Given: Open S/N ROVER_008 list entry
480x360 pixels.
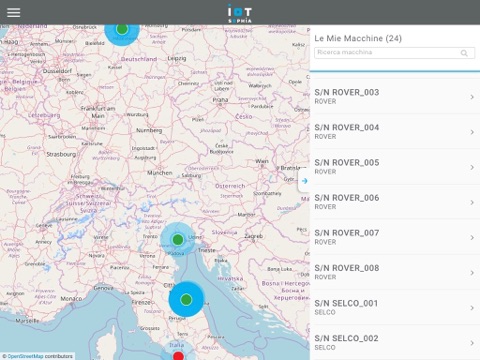Looking at the screenshot, I should [395, 272].
